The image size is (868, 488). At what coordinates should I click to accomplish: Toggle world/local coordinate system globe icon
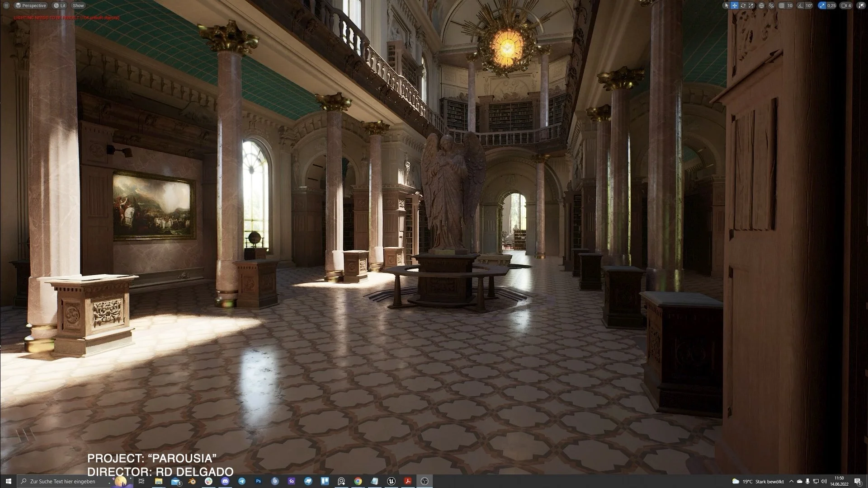761,5
